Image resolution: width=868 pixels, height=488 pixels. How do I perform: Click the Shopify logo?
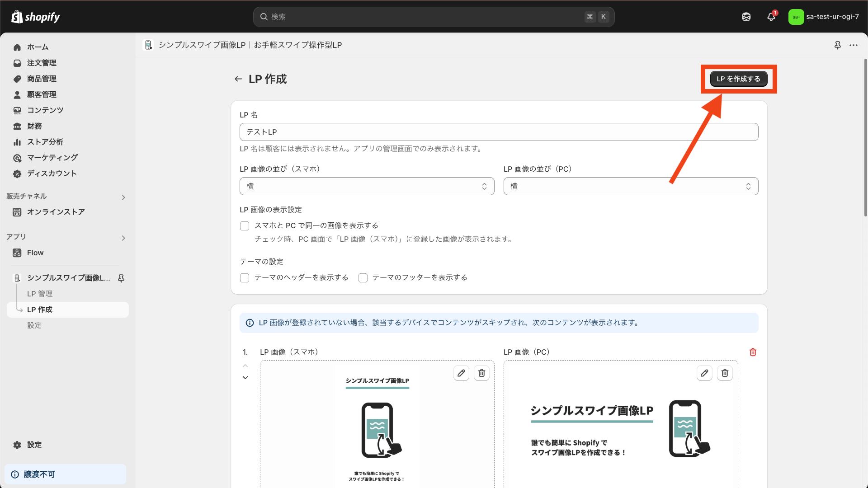(x=35, y=17)
